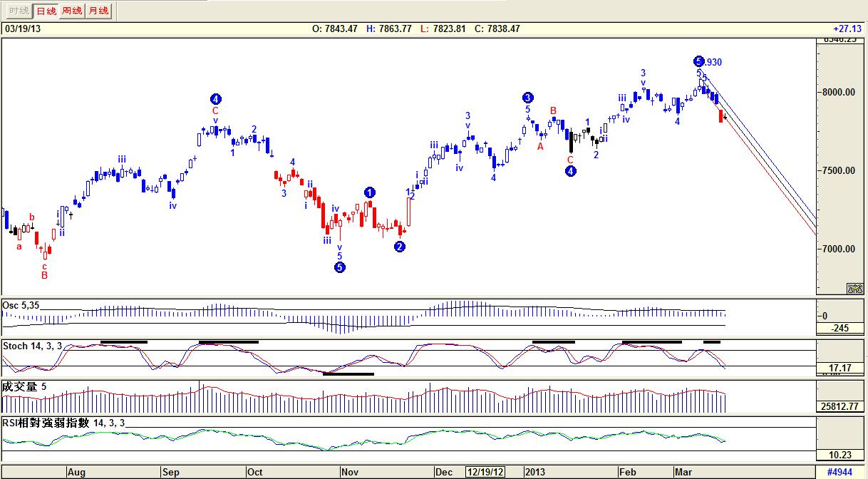Click the Stoch 14, 3, 3 indicator label

(32, 346)
